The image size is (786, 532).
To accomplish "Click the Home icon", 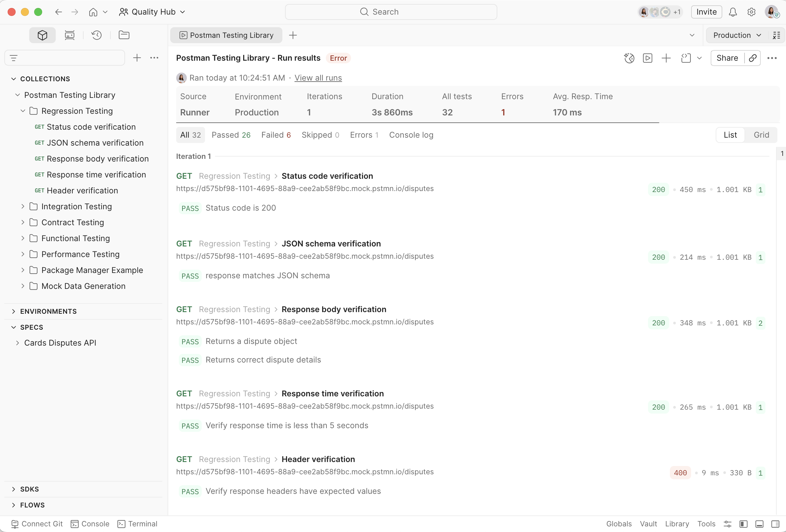I will pos(93,12).
